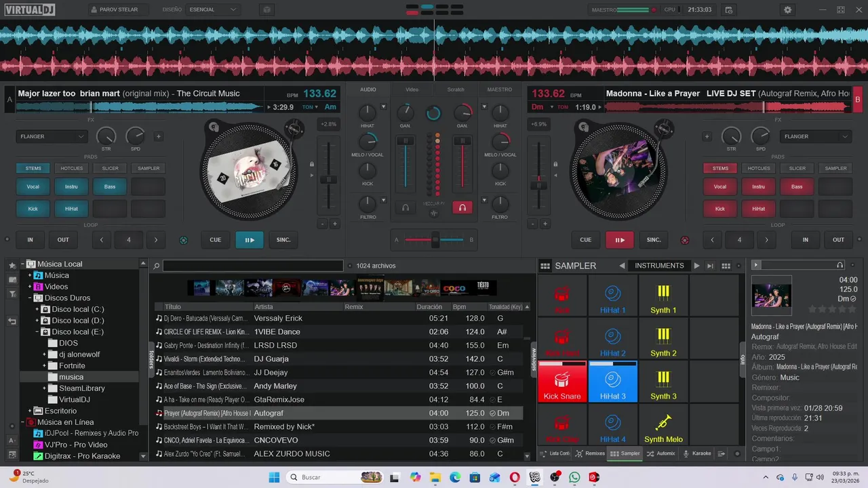Open the FLANGER effect dropdown on deck A
868x488 pixels.
pos(52,136)
